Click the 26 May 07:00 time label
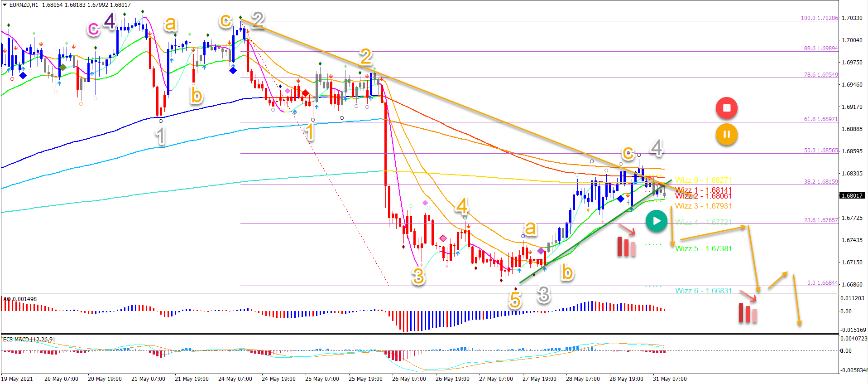The width and height of the screenshot is (868, 384). (x=409, y=379)
